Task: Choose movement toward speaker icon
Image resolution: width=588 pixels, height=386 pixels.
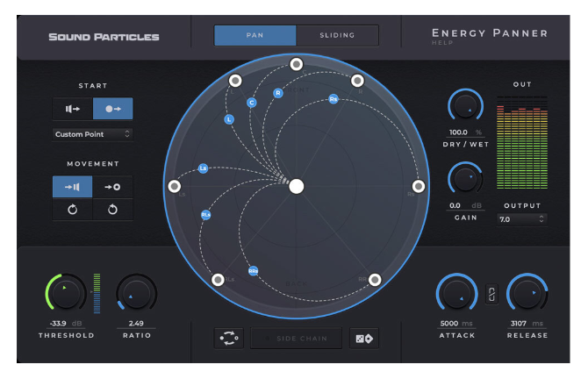Action: 72,187
